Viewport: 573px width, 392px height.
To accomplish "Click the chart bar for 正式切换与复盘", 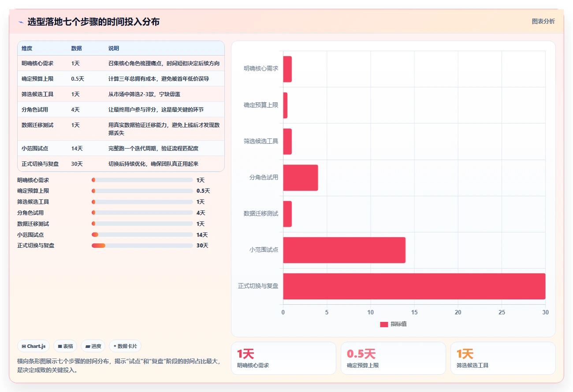I will [x=414, y=286].
